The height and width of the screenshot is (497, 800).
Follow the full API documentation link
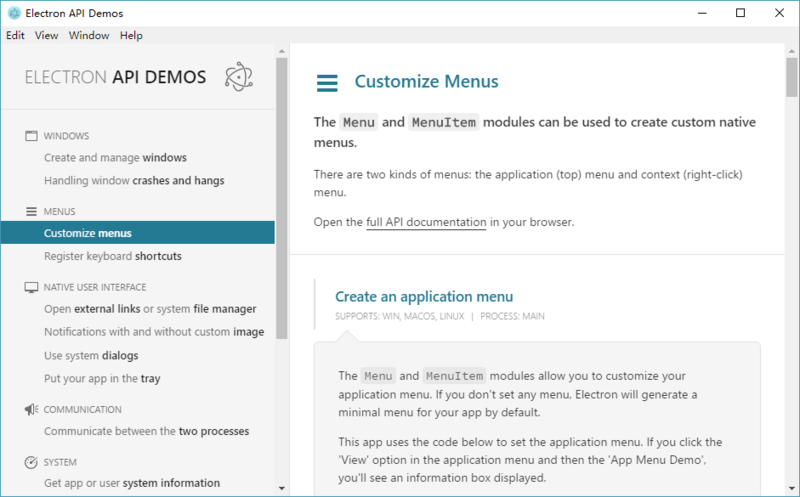coord(426,222)
